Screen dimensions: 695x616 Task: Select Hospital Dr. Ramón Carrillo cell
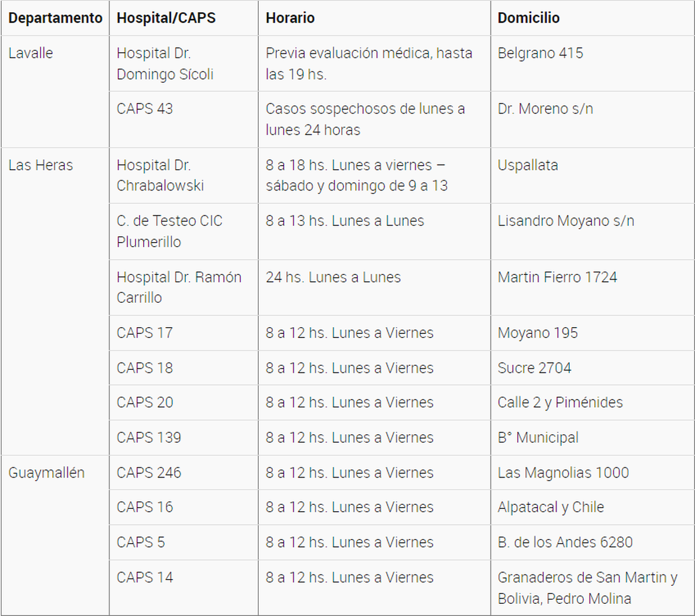[x=179, y=287]
